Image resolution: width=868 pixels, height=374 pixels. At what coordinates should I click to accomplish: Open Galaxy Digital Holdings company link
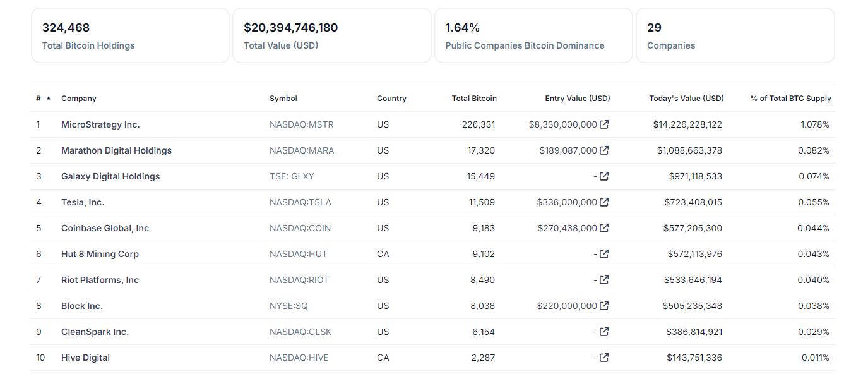click(x=110, y=176)
